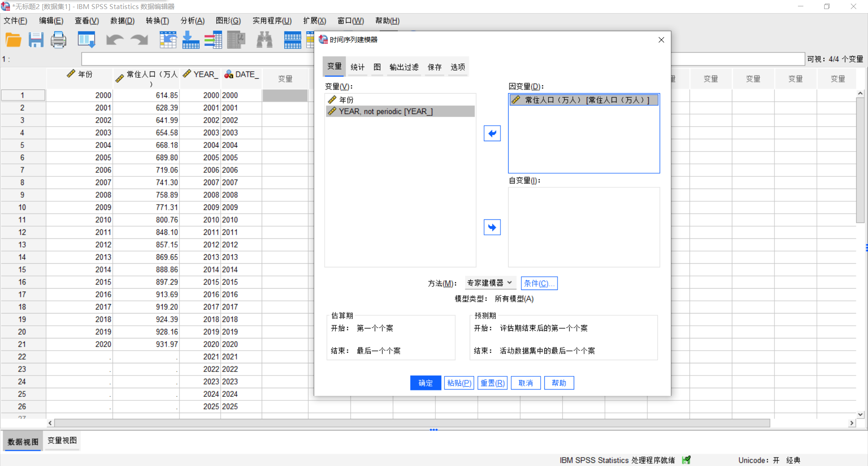Click the ruler icon in the dependent variable box

516,100
